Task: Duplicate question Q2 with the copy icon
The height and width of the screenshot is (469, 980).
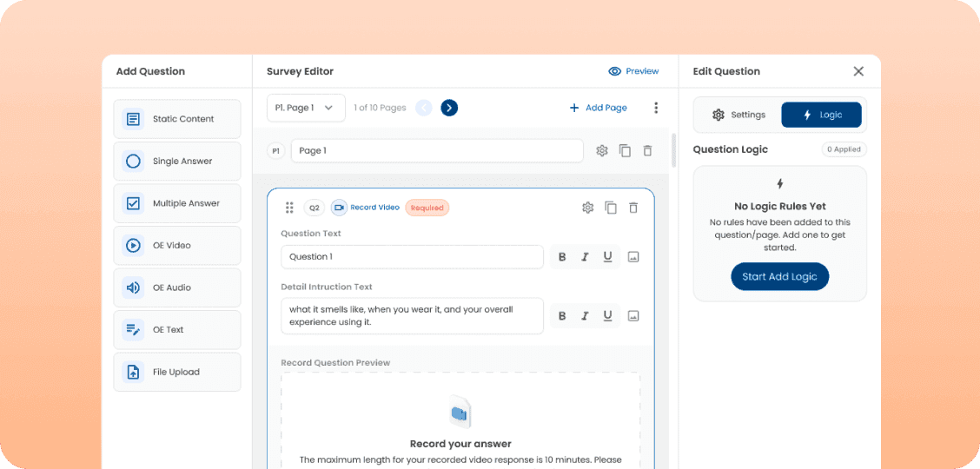Action: tap(611, 208)
